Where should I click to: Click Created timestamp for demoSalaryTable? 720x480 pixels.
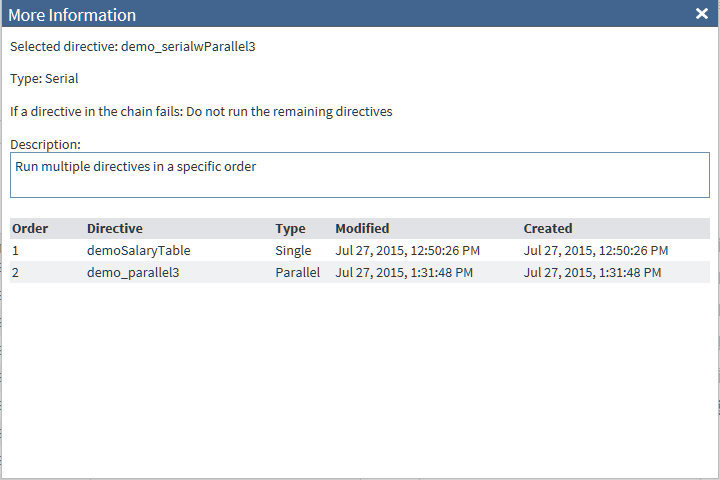(x=596, y=251)
